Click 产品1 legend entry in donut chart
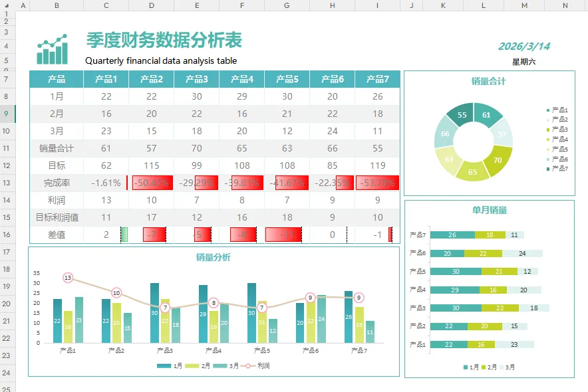This screenshot has height=392, width=588. (x=557, y=110)
